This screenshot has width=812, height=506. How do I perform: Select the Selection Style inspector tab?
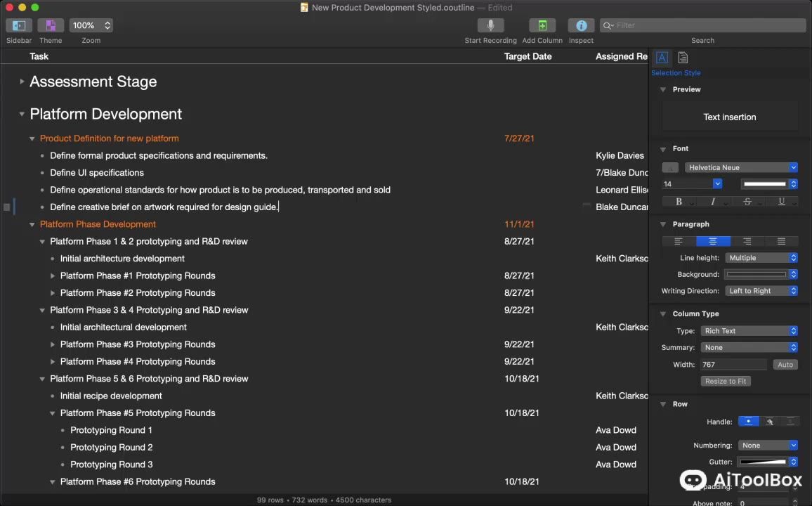pyautogui.click(x=662, y=58)
